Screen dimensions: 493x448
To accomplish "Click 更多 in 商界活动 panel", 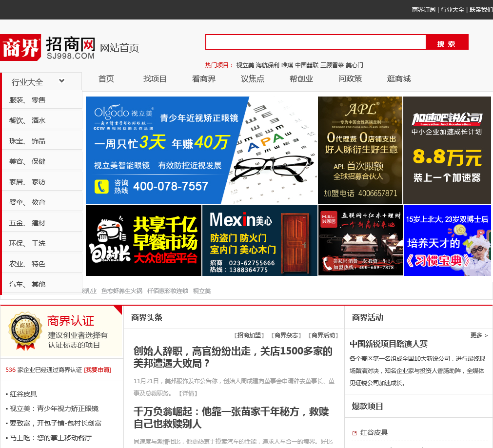I will 479,335.
